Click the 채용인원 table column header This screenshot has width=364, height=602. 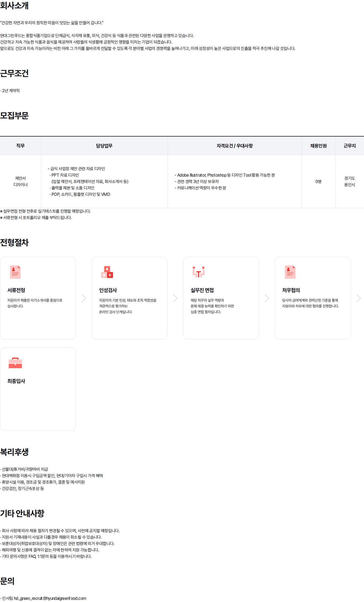(318, 146)
